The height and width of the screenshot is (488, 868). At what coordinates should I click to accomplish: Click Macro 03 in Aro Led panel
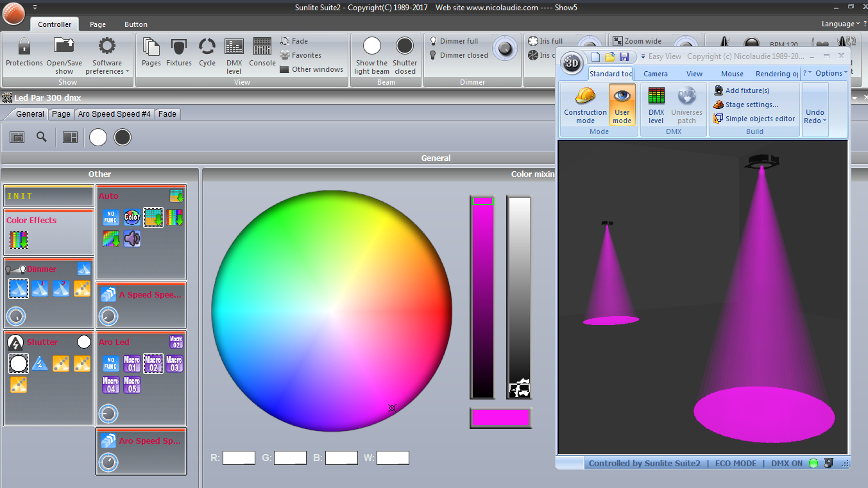coord(174,364)
